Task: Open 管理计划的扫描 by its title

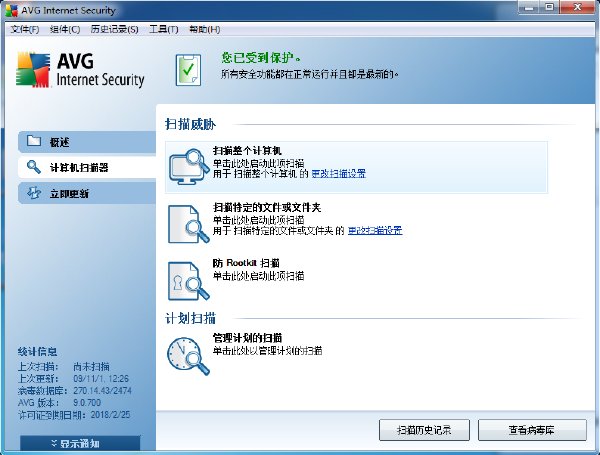Action: pyautogui.click(x=247, y=338)
